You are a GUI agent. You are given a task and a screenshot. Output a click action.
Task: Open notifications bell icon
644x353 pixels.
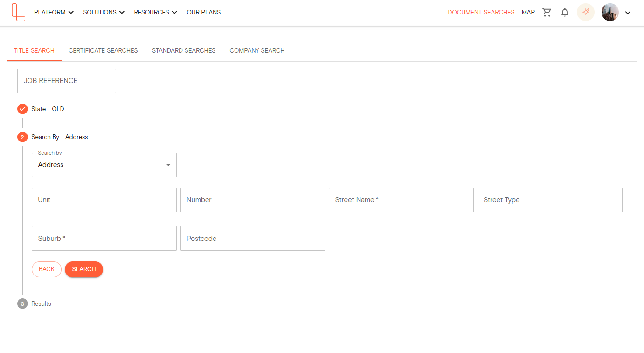(565, 13)
